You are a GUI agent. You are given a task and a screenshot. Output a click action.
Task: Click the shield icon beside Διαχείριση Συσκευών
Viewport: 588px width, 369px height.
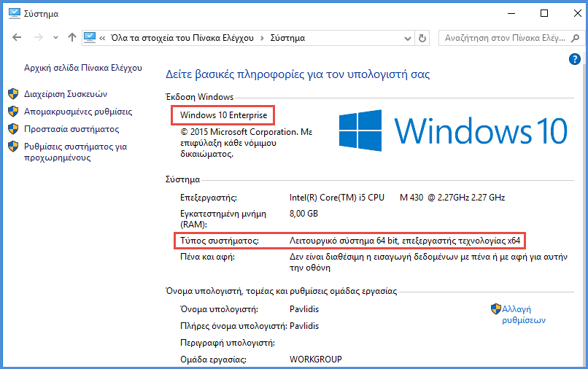pyautogui.click(x=13, y=94)
